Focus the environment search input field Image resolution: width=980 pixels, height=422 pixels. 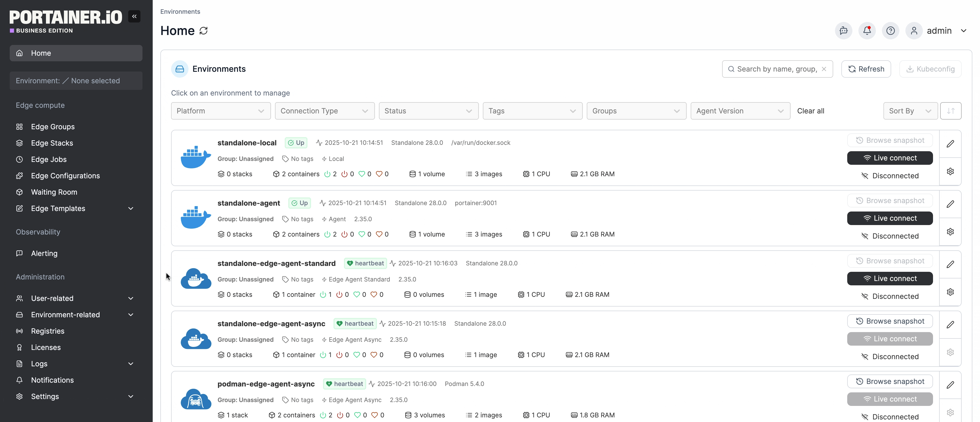click(x=776, y=69)
